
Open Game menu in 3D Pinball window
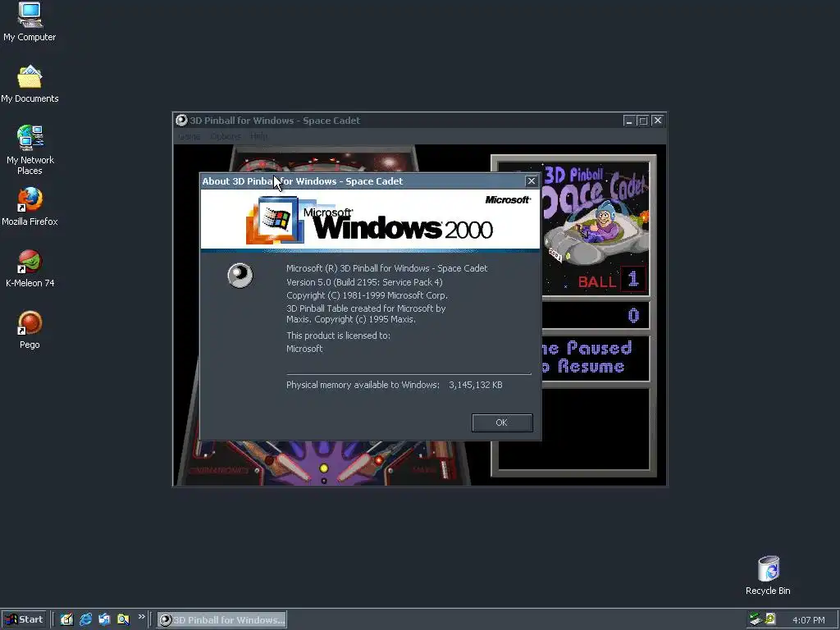[189, 137]
